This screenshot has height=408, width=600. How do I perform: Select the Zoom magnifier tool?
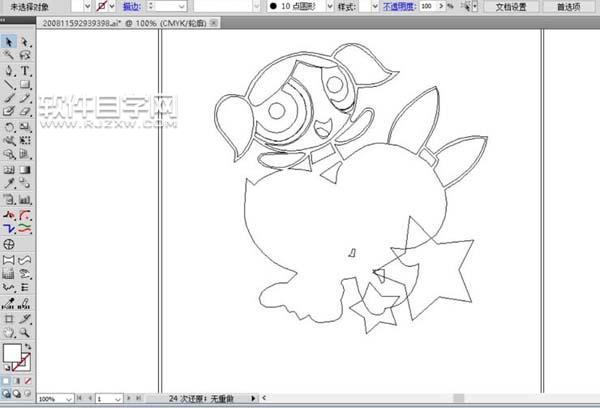coord(25,333)
